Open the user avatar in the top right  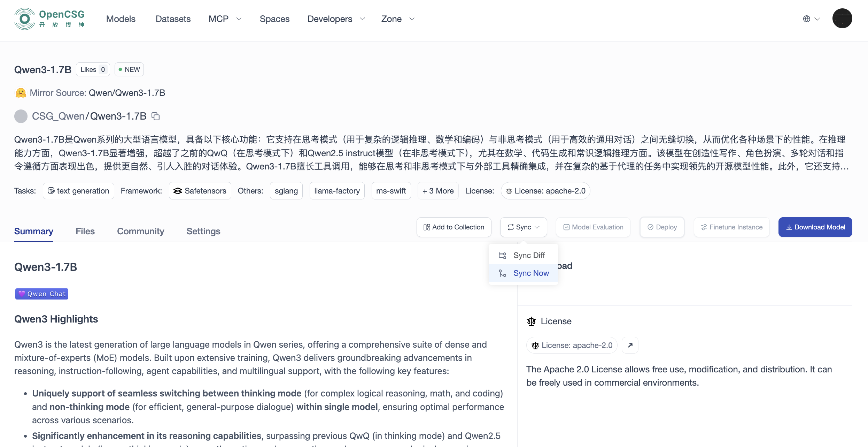[x=842, y=18]
